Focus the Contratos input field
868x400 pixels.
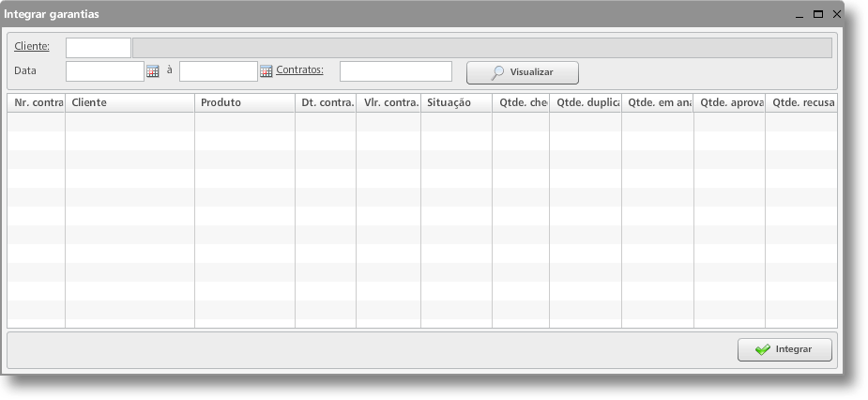click(x=396, y=71)
